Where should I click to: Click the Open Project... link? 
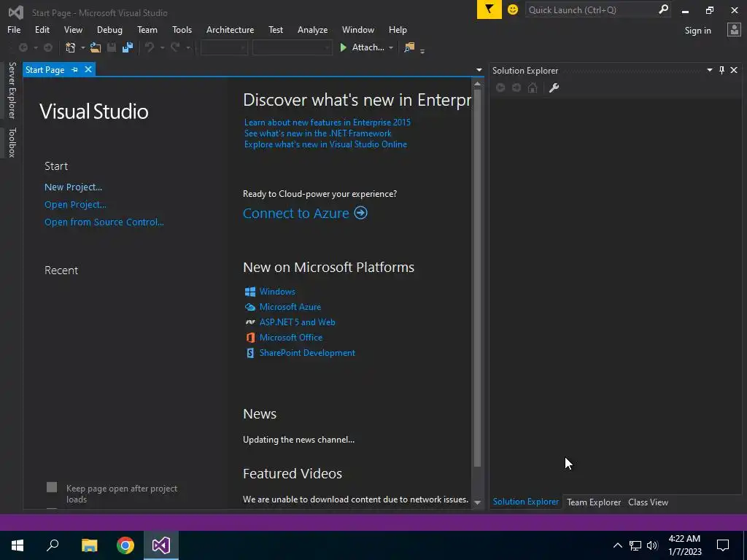[75, 205]
